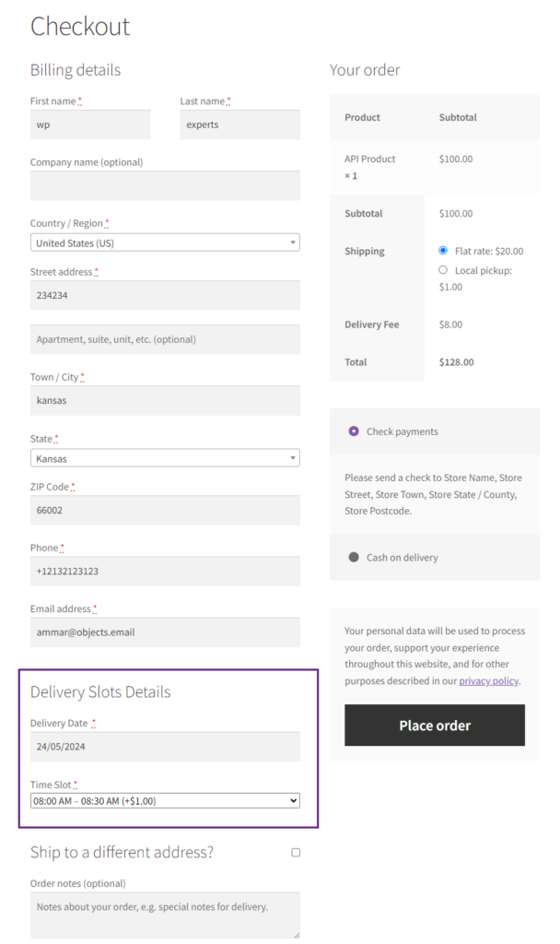Click the Your order heading
Viewport: 560px width, 944px height.
pos(365,70)
